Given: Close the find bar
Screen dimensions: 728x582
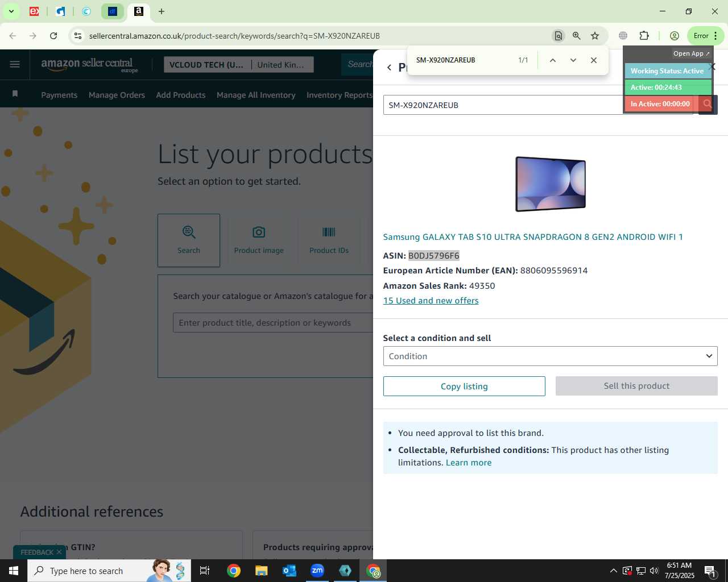Looking at the screenshot, I should [x=594, y=60].
